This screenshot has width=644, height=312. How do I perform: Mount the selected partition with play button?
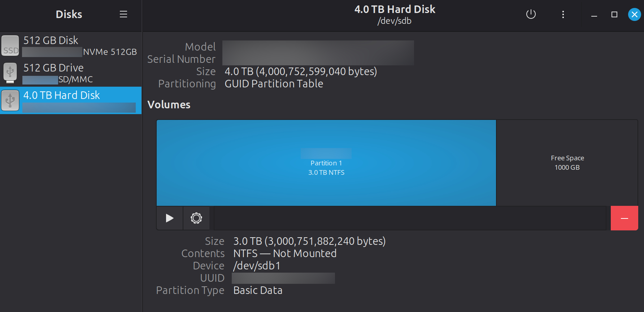click(x=170, y=218)
